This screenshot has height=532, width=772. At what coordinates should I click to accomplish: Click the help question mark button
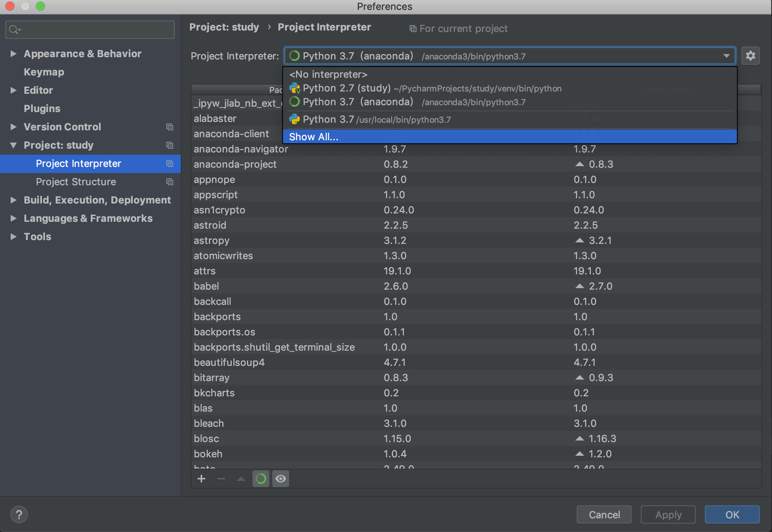tap(19, 514)
